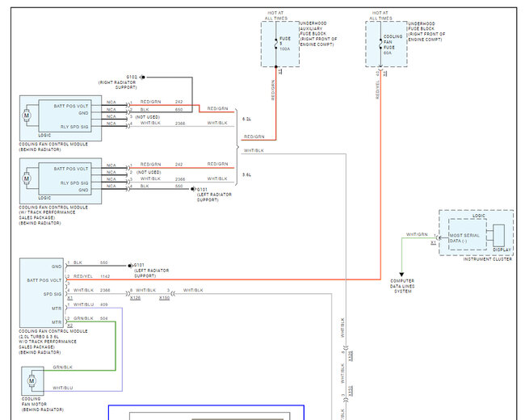Click the Cooling Fan Fuse 60A symbol
This screenshot has height=420, width=525.
(x=380, y=44)
